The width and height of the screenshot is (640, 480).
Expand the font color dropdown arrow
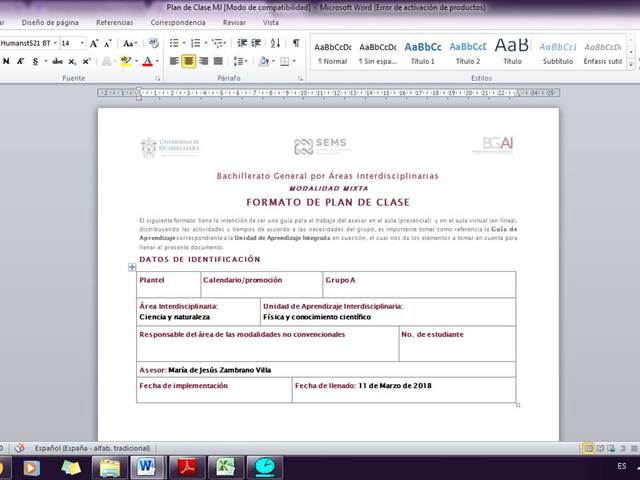click(x=157, y=61)
